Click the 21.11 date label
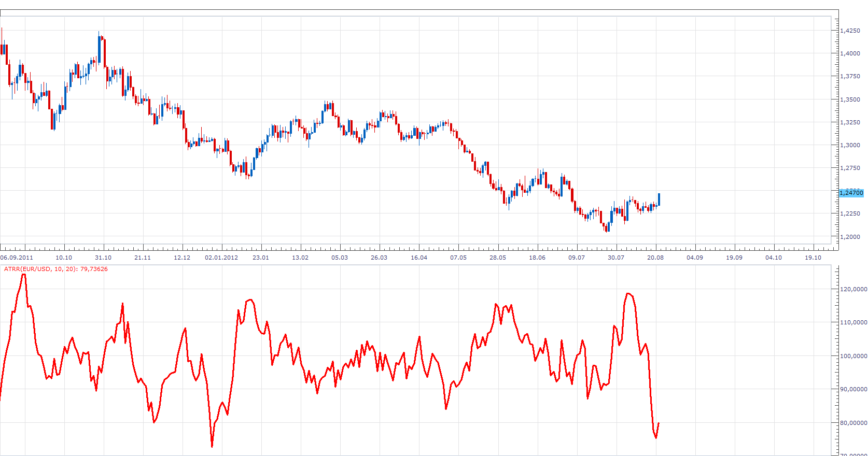Image resolution: width=868 pixels, height=456 pixels. (143, 258)
